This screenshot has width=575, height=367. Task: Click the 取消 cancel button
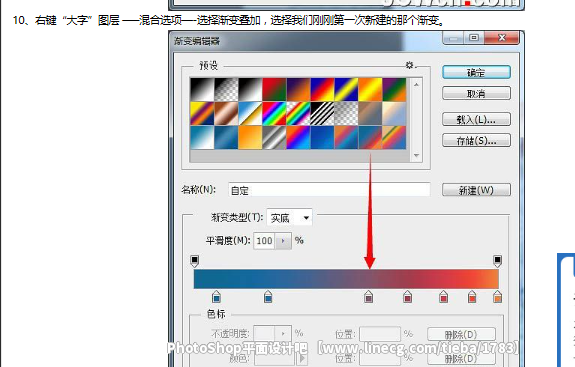[x=476, y=93]
